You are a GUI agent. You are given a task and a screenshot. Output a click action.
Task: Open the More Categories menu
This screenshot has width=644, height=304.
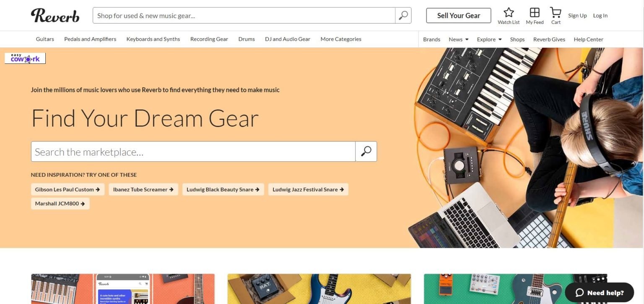click(x=340, y=39)
